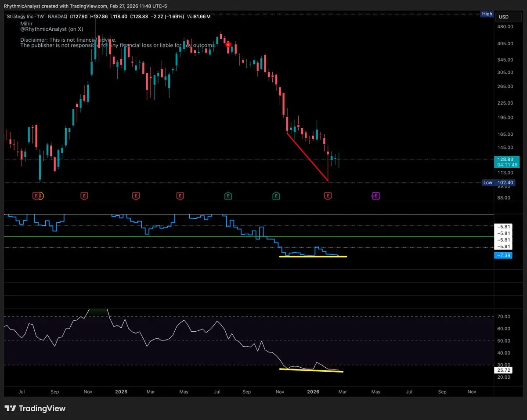Click the red earnings marker near May 2025
The width and height of the screenshot is (527, 420).
[x=180, y=196]
